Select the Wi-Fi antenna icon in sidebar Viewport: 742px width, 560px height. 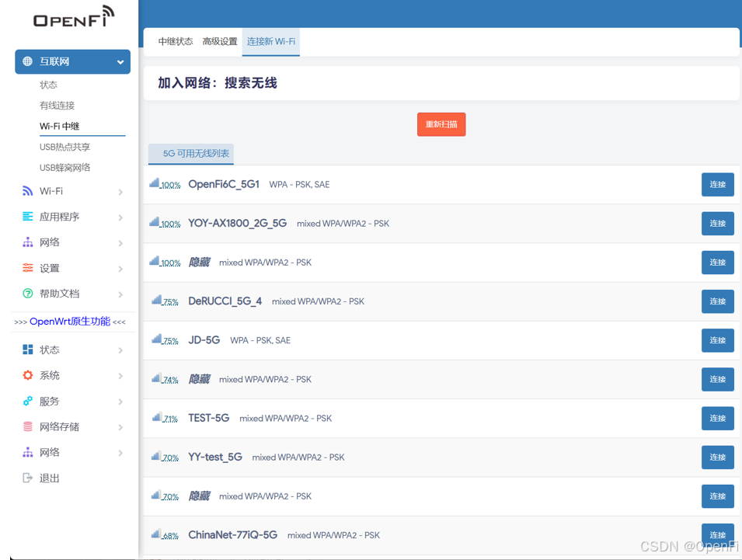26,190
